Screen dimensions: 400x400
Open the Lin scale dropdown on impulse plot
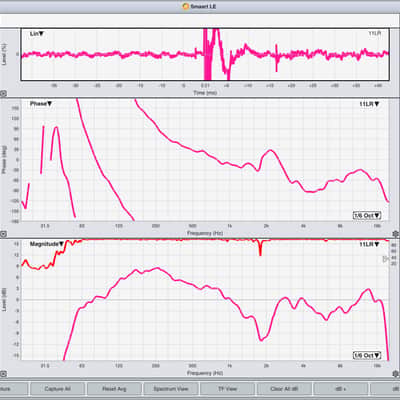(37, 34)
